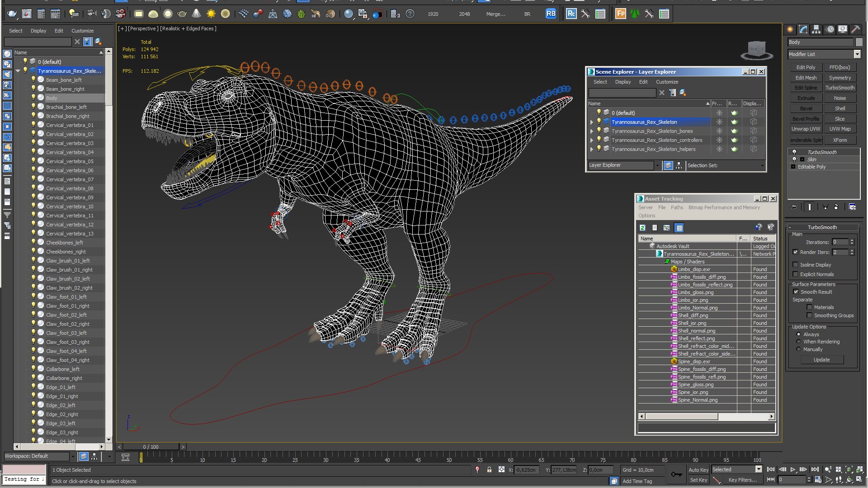Toggle Smooth Result checkbox
The height and width of the screenshot is (488, 868).
point(796,292)
